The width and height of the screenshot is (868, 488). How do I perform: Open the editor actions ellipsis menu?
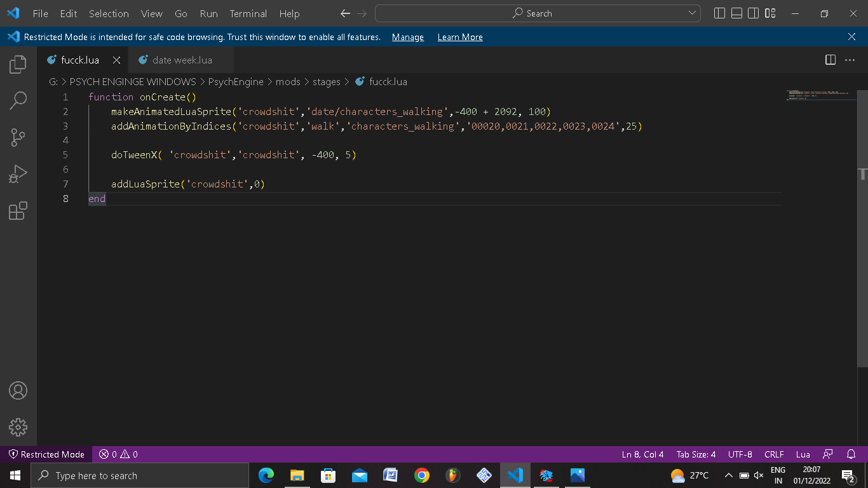click(850, 59)
